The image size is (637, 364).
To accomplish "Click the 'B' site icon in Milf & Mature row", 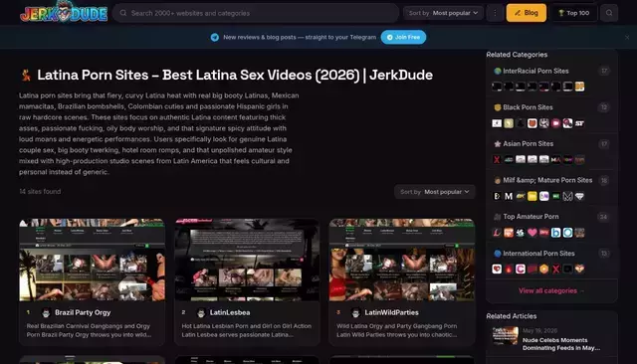I will click(x=497, y=196).
